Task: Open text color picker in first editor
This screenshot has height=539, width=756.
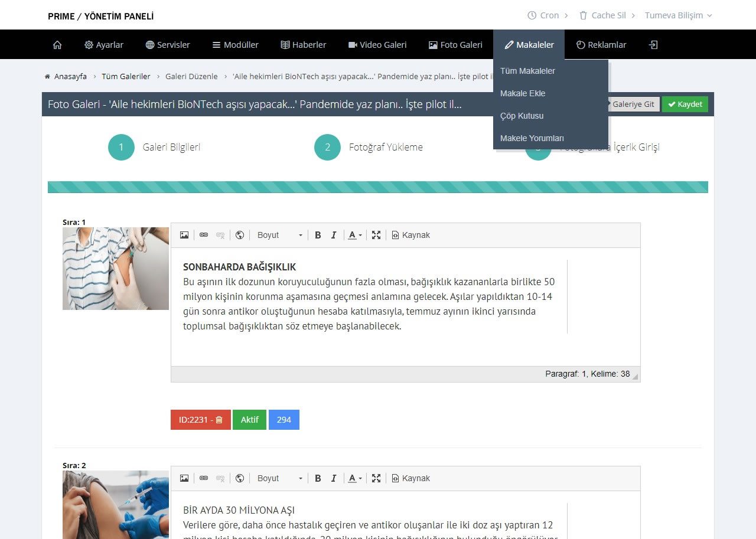Action: tap(355, 235)
